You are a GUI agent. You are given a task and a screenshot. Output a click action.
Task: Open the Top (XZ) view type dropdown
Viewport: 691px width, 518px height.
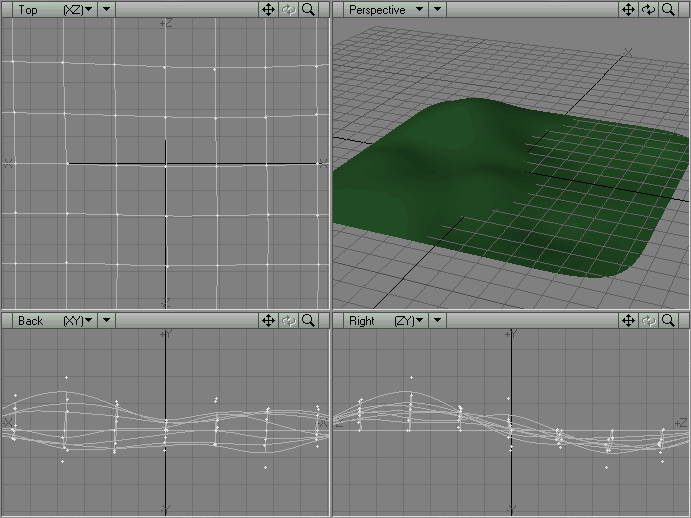tap(55, 9)
